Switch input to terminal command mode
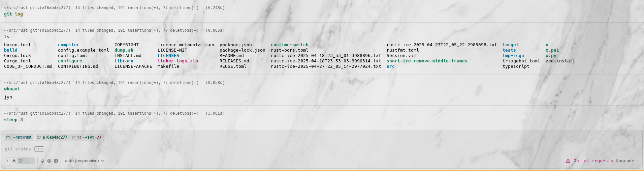This screenshot has width=644, height=171. 8,161
